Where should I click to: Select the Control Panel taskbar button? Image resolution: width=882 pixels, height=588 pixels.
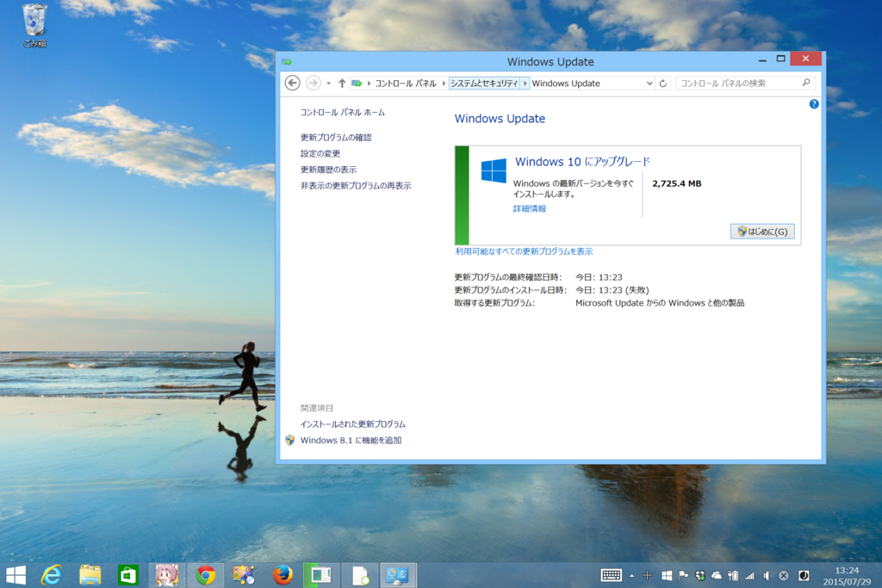(x=398, y=575)
